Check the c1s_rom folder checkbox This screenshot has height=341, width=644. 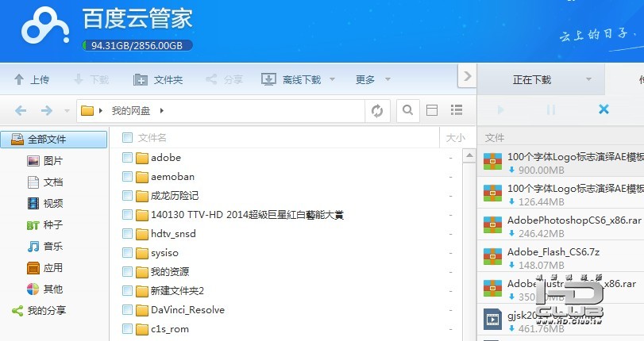coord(127,328)
